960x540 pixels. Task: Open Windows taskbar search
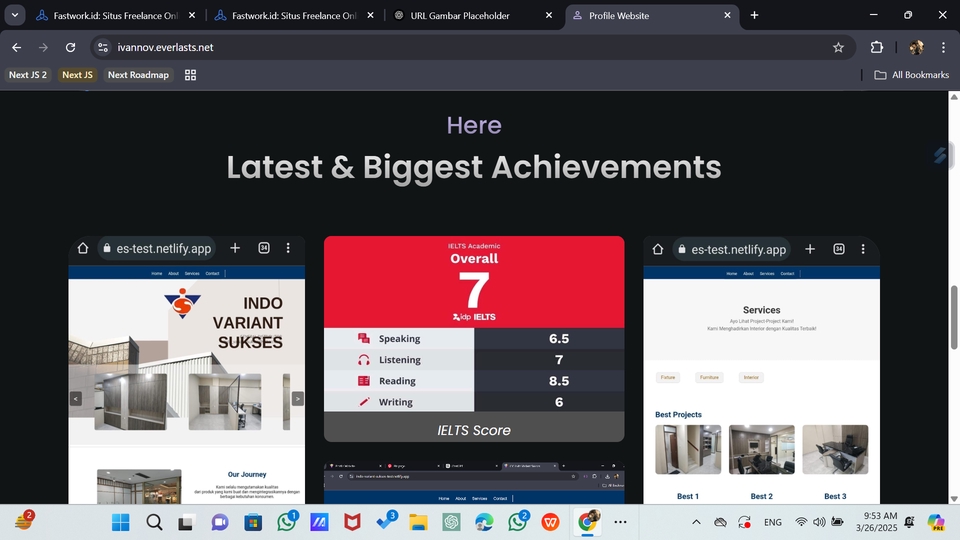154,522
